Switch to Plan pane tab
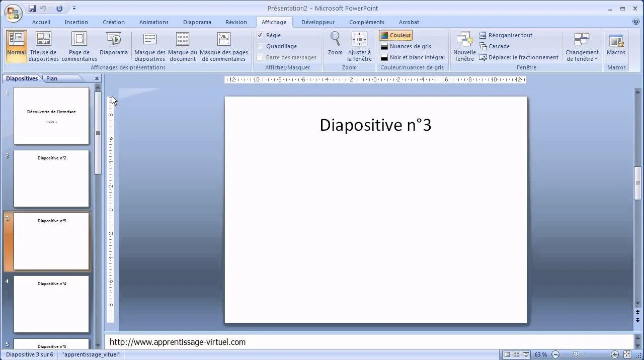644x360 pixels. [52, 78]
